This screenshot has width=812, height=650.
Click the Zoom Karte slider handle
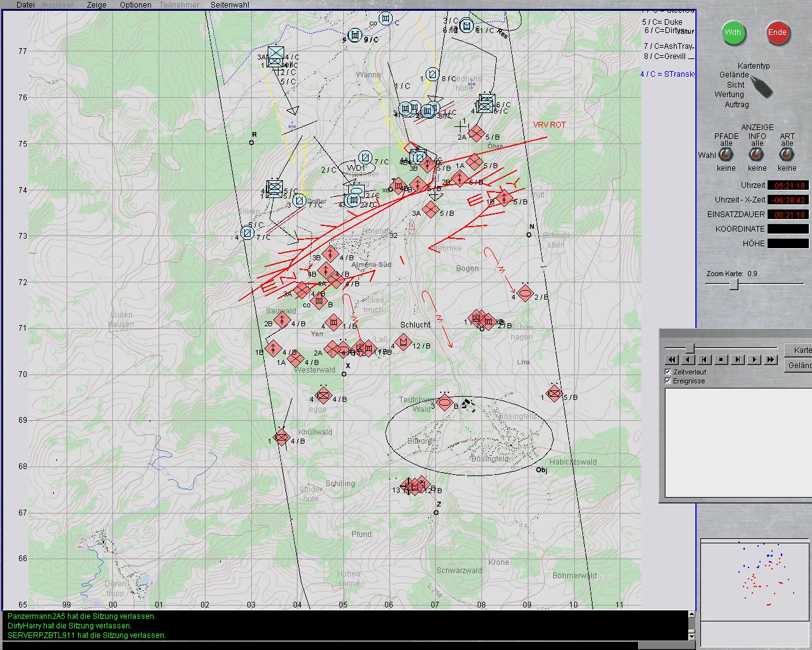(x=733, y=284)
